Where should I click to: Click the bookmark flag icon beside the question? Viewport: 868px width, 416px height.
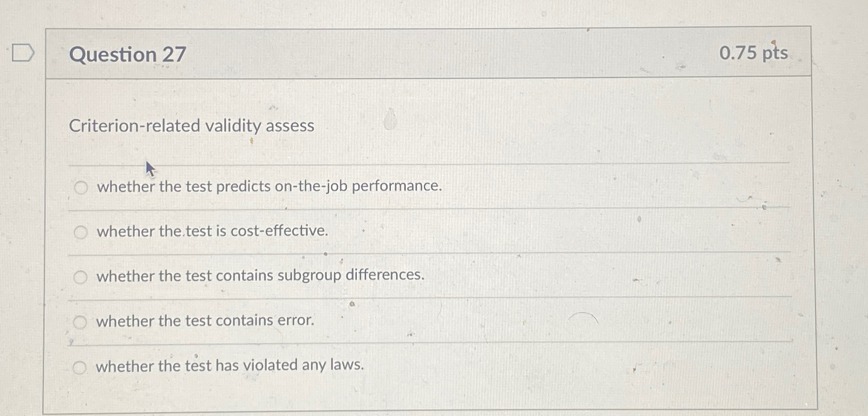23,52
